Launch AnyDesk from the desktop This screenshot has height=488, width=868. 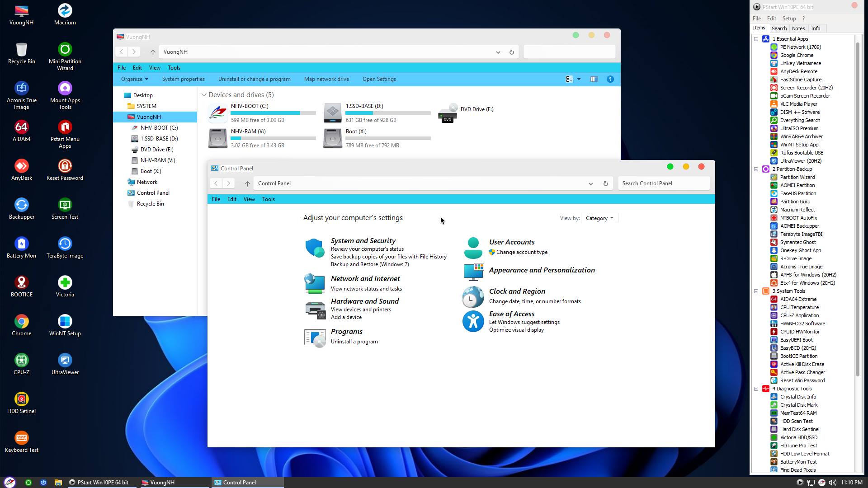pyautogui.click(x=21, y=170)
